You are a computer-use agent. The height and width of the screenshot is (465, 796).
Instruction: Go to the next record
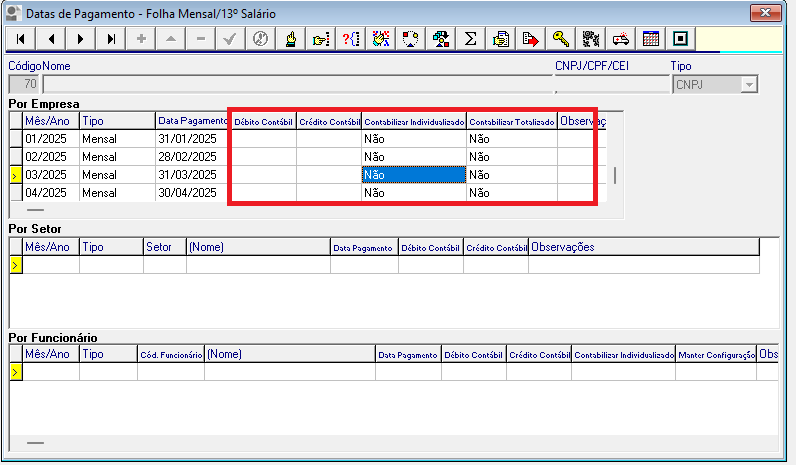[81, 39]
